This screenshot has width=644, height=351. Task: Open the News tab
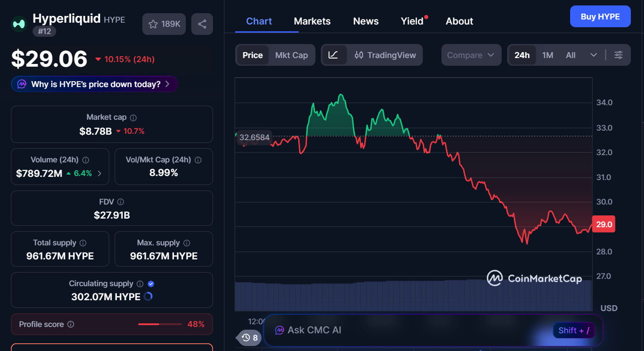click(365, 21)
